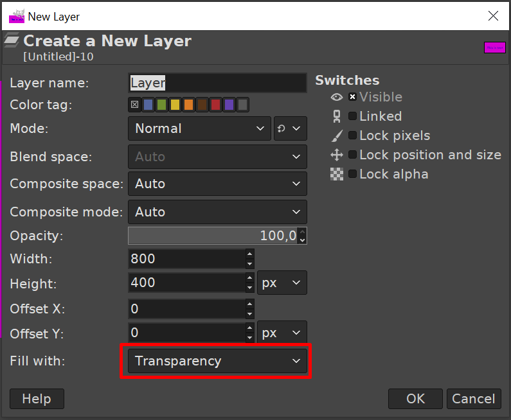Viewport: 511px width, 420px height.
Task: Choose the no color tag option
Action: tap(134, 105)
